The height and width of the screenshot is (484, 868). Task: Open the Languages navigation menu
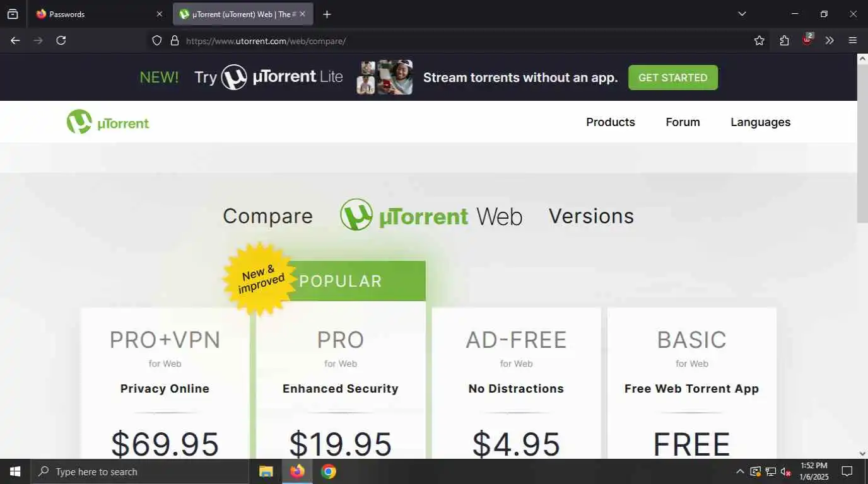click(760, 122)
